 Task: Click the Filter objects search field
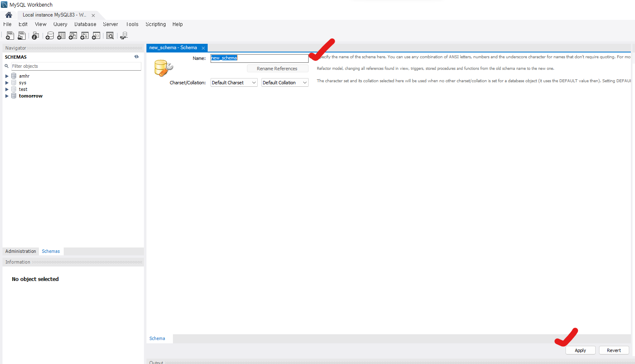point(76,66)
